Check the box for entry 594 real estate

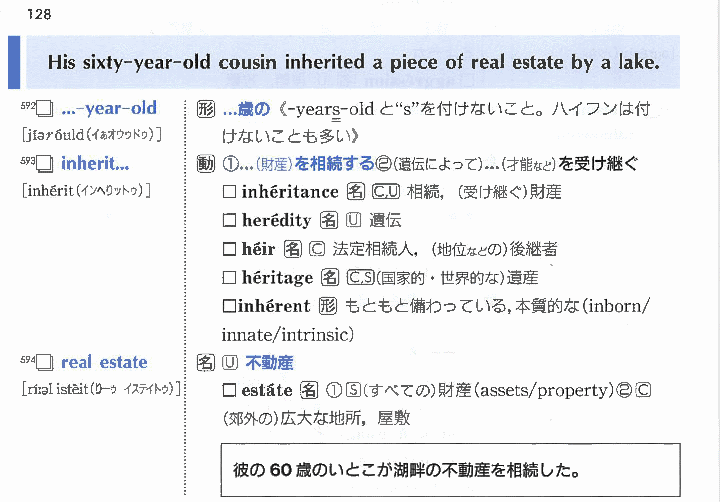click(44, 363)
